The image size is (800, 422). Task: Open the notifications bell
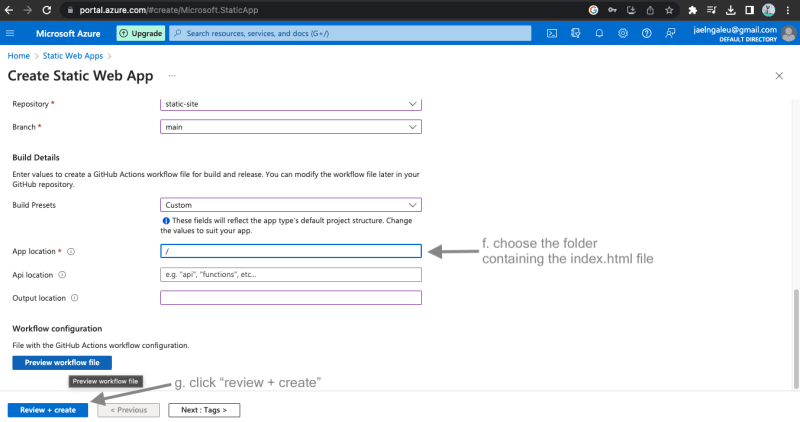[x=599, y=34]
